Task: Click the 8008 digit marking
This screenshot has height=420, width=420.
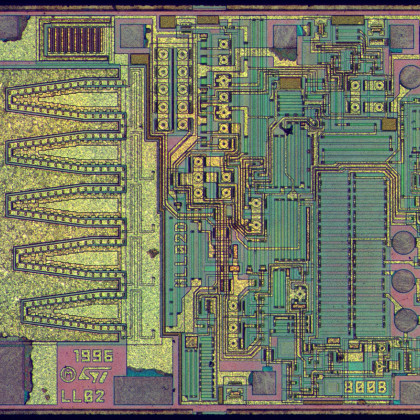Action: (x=366, y=387)
